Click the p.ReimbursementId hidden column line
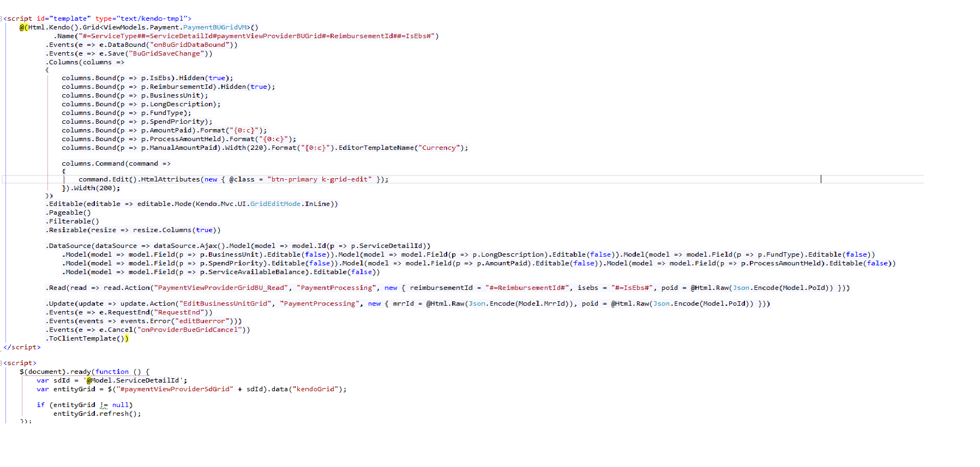 [x=169, y=87]
